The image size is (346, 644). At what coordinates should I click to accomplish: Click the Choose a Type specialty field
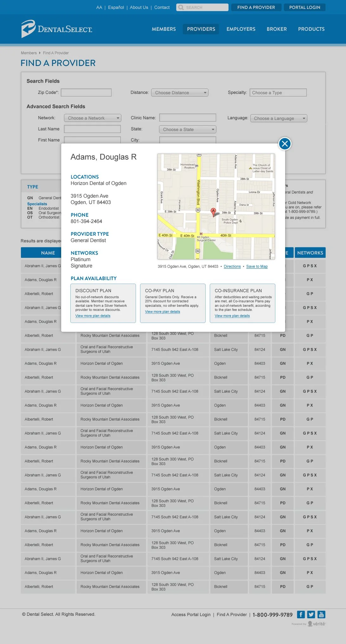pos(278,93)
